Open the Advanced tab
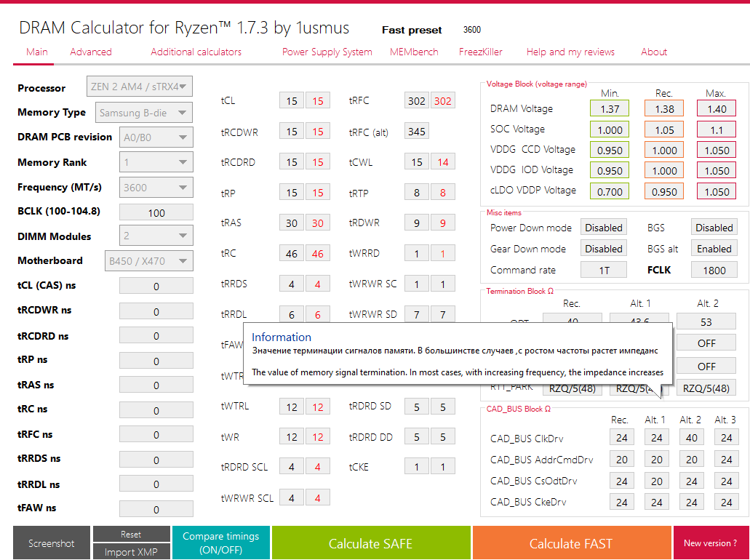 click(x=91, y=52)
